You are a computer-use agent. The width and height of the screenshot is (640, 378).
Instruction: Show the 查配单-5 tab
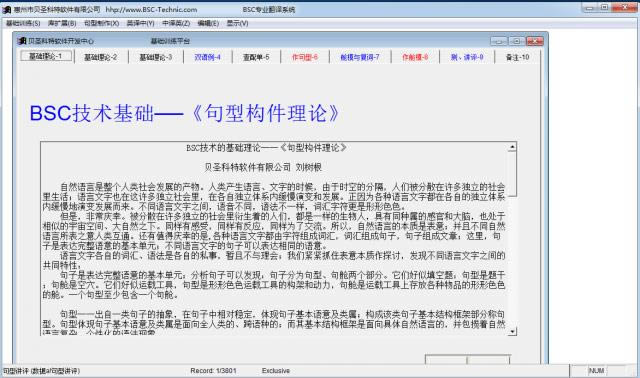tap(256, 57)
